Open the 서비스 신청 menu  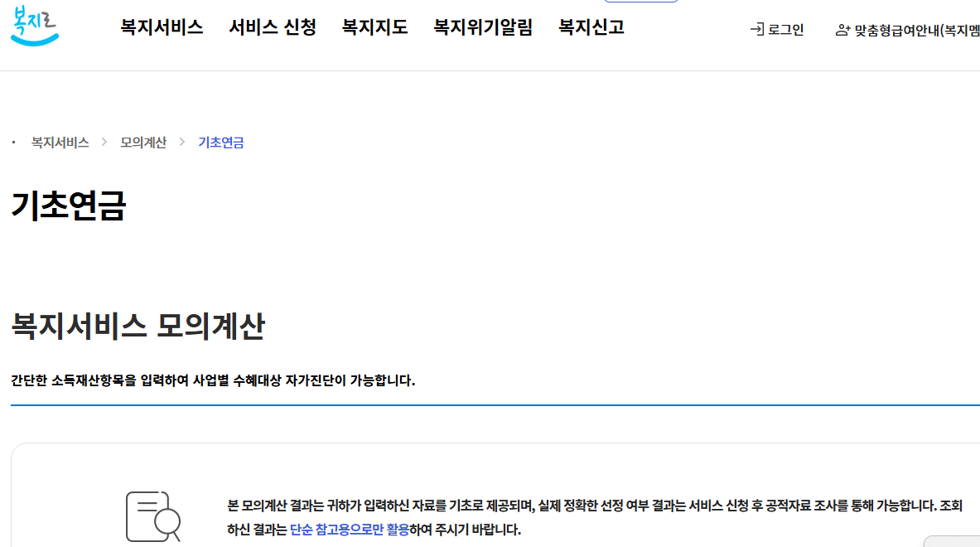point(272,27)
